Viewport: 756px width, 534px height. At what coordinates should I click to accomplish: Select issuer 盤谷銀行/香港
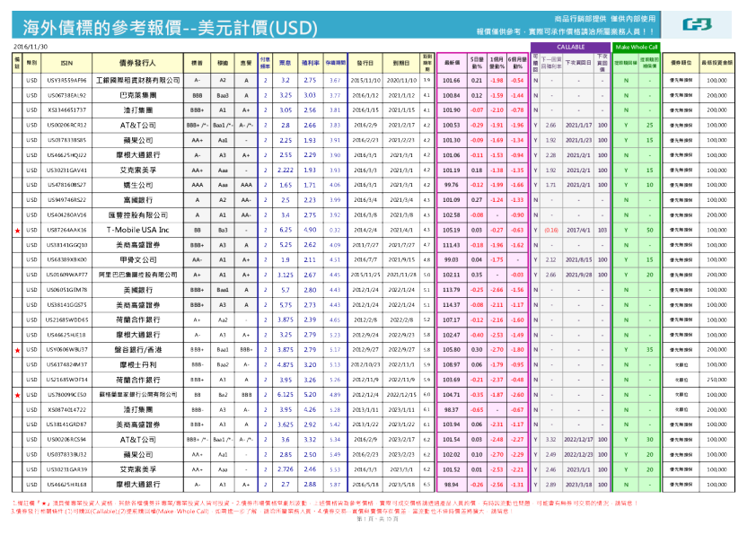pyautogui.click(x=138, y=349)
